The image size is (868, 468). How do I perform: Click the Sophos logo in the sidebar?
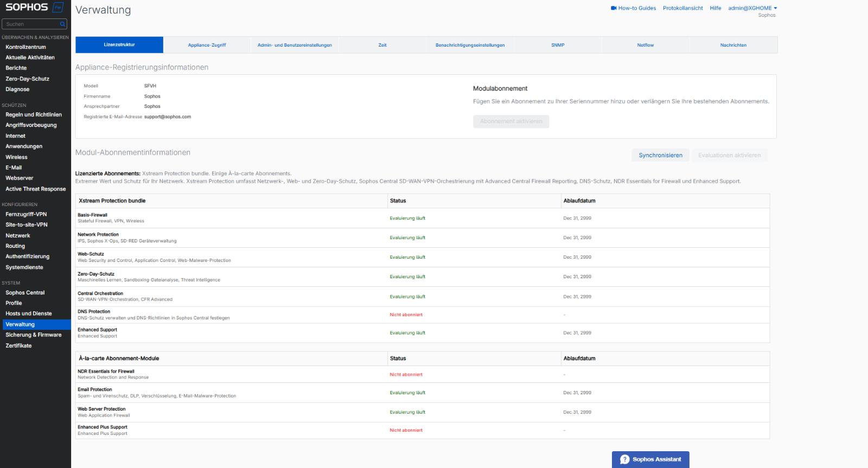coord(34,8)
